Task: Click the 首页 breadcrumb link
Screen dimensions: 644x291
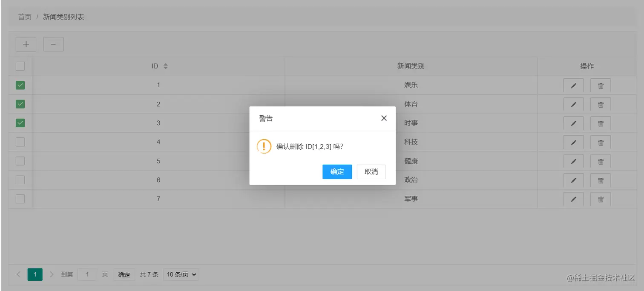Action: 25,17
